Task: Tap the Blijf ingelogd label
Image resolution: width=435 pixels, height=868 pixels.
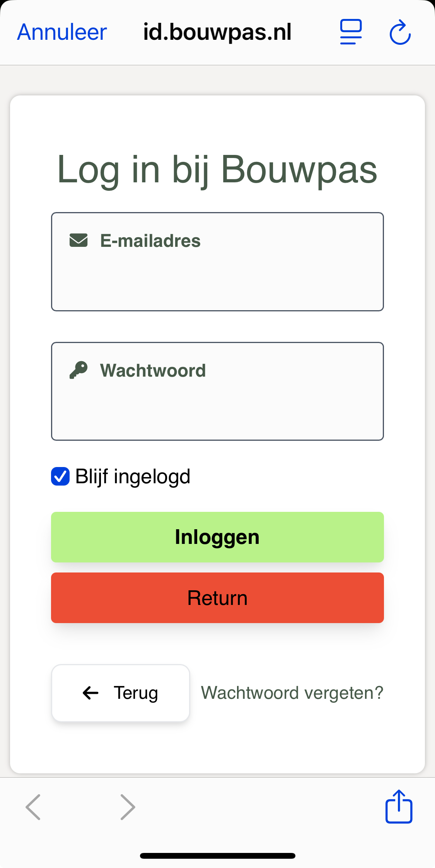Action: coord(133,476)
